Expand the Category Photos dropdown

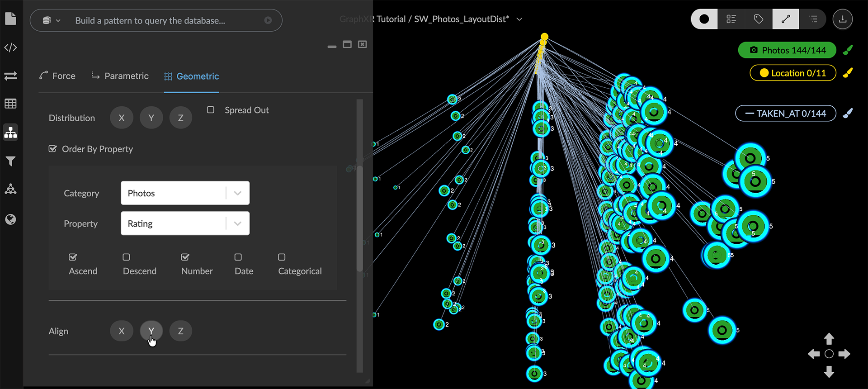[237, 193]
